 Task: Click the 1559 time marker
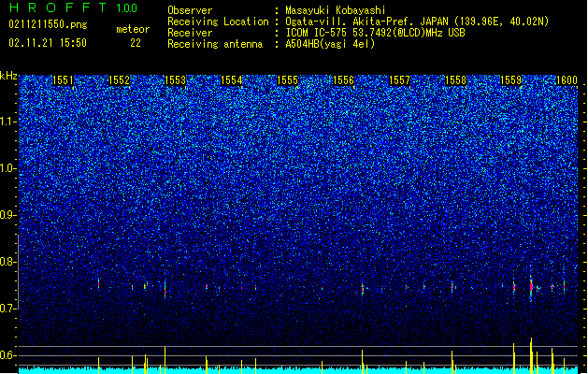click(511, 80)
